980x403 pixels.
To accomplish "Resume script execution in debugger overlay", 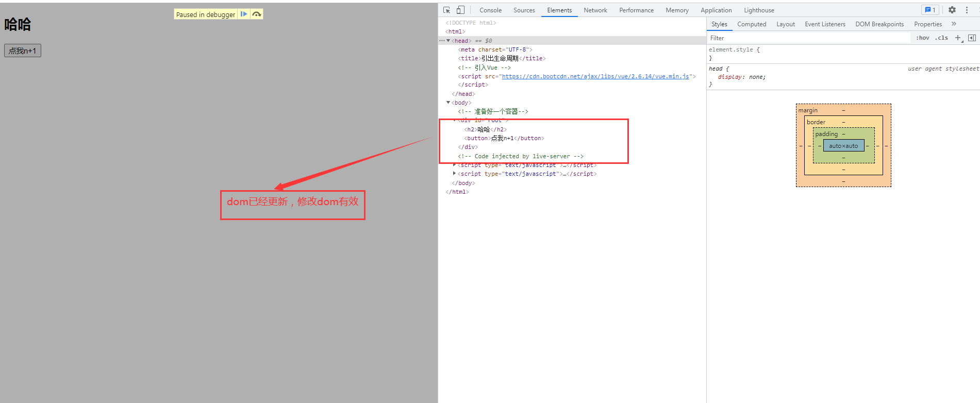I will pos(244,14).
